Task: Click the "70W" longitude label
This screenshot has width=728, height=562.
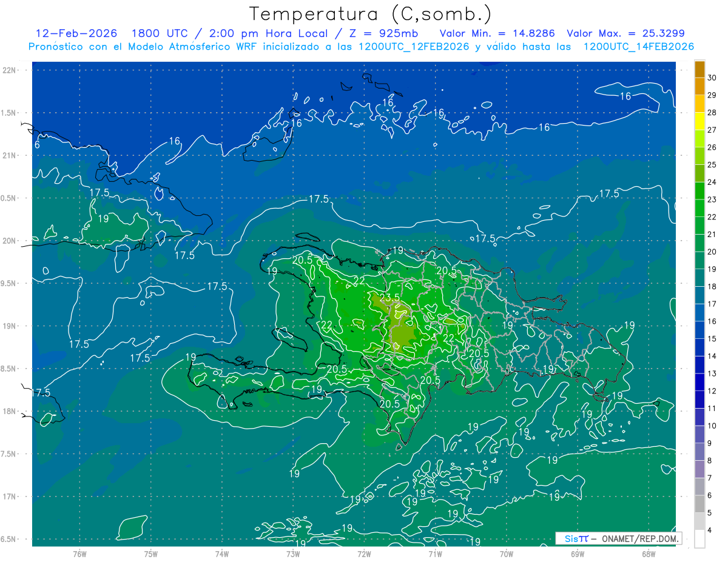Action: 507,554
